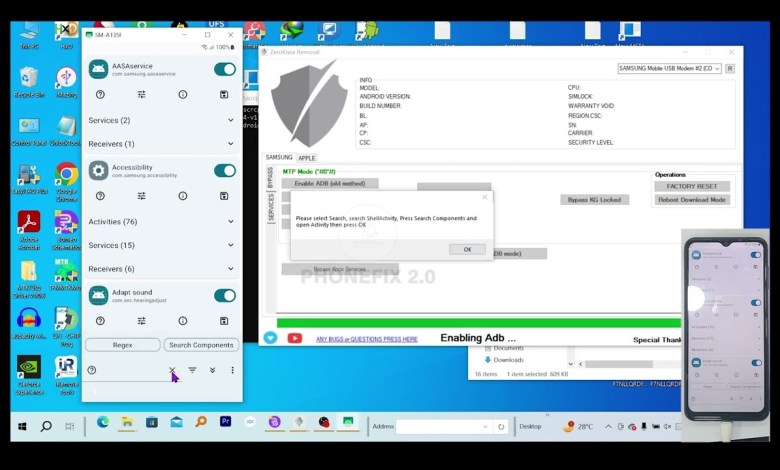Open the filter icon in bottom toolbar
Screen dimensions: 780x470
pos(192,370)
